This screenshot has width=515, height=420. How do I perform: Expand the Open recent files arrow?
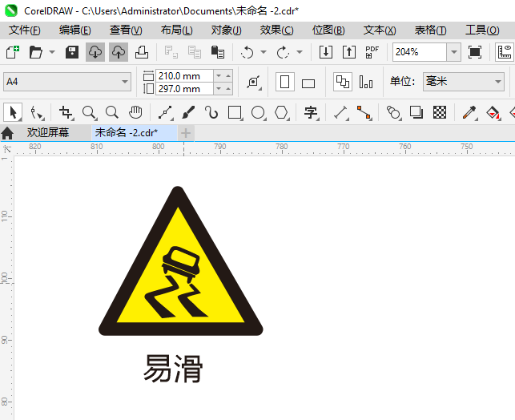(52, 52)
